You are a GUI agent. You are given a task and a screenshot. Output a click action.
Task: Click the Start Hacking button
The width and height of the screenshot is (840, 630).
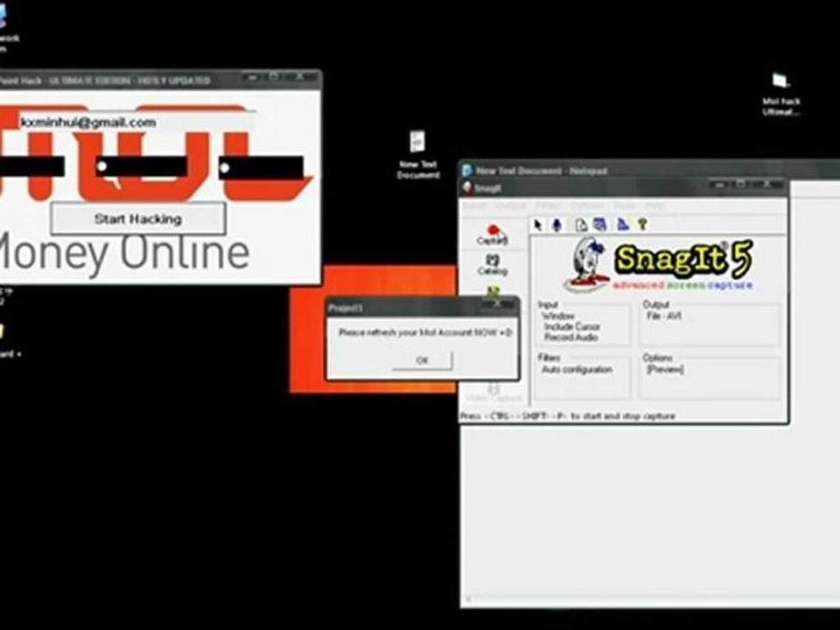click(138, 219)
